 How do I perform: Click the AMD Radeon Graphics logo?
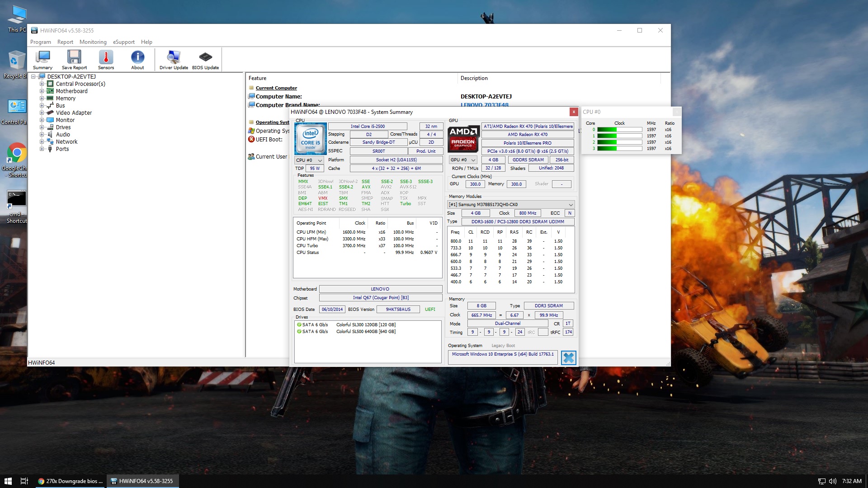click(x=463, y=139)
